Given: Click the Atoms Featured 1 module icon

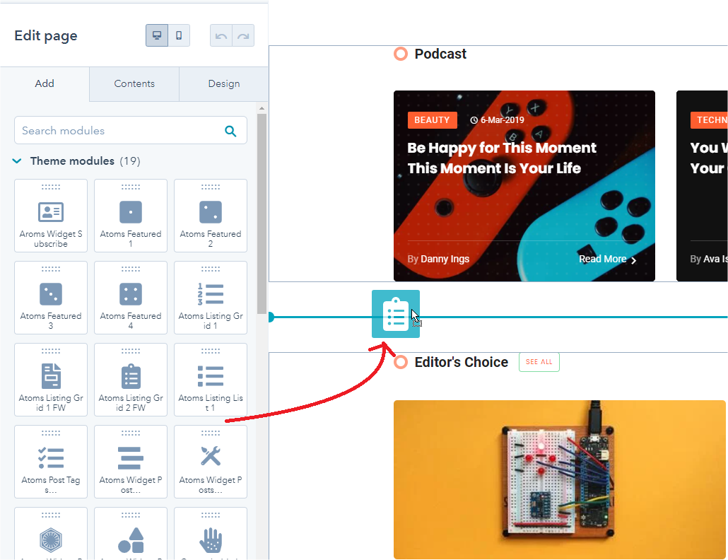Looking at the screenshot, I should (x=131, y=212).
